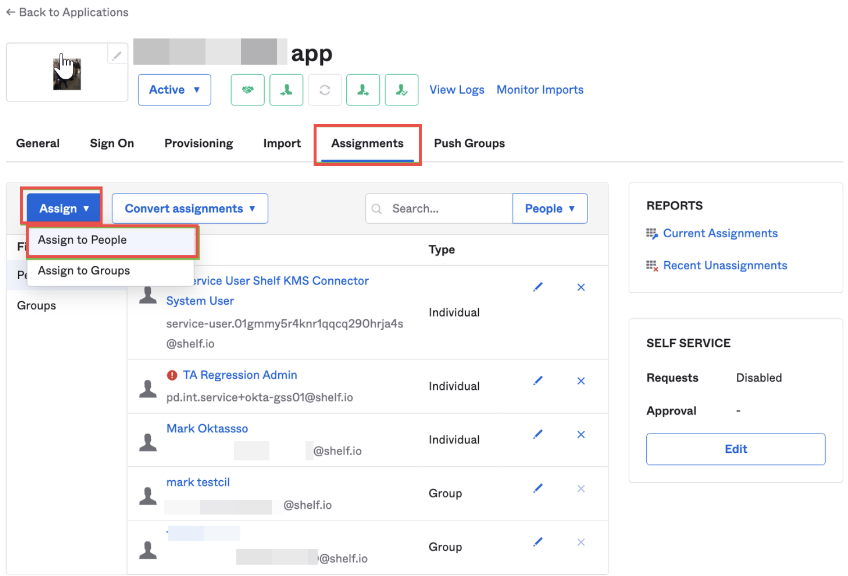Choose Assign to People menu item
The height and width of the screenshot is (576, 848).
tap(111, 240)
